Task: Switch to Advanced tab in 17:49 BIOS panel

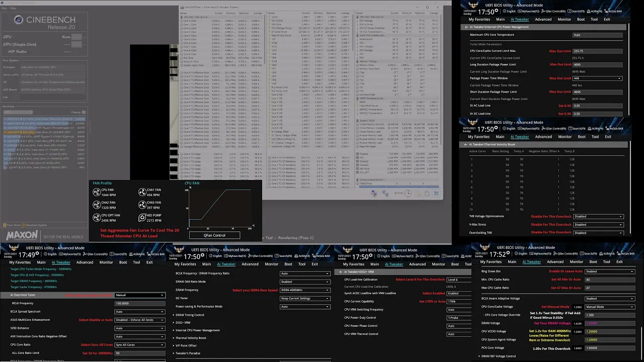Action: coord(85,262)
